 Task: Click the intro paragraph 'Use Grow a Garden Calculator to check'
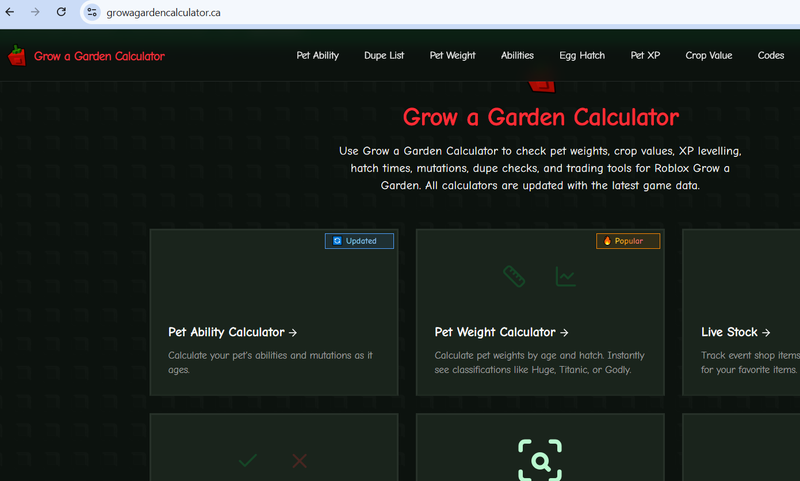[x=540, y=168]
